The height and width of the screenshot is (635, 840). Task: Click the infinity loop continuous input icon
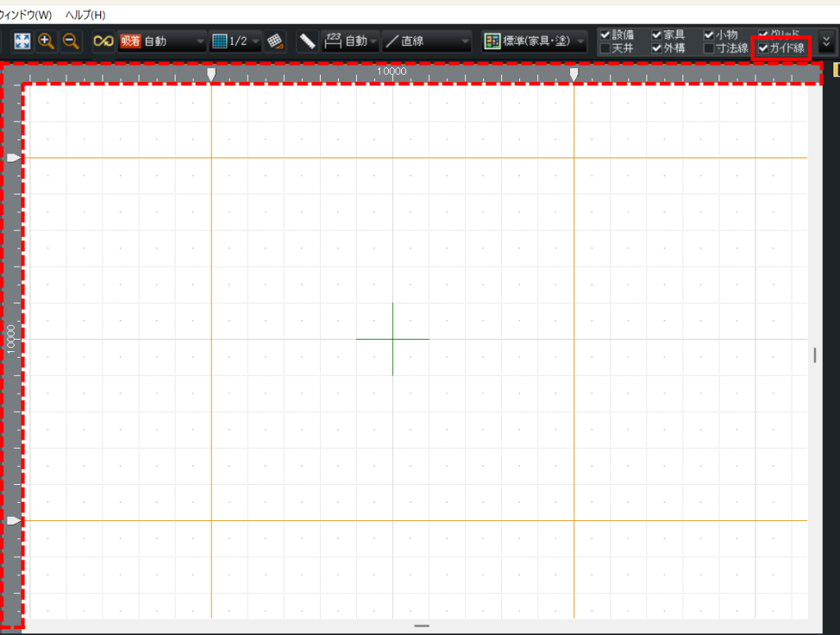click(x=103, y=41)
